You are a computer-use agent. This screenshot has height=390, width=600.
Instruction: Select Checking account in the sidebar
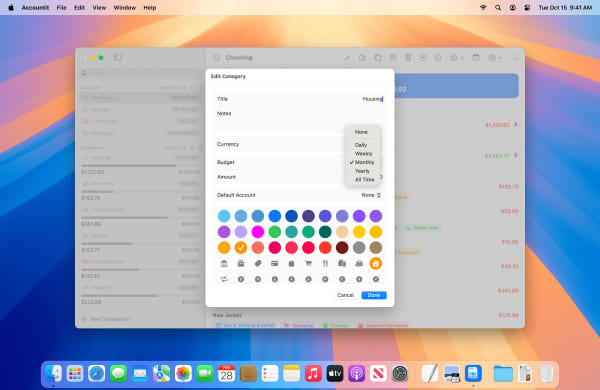click(x=141, y=98)
